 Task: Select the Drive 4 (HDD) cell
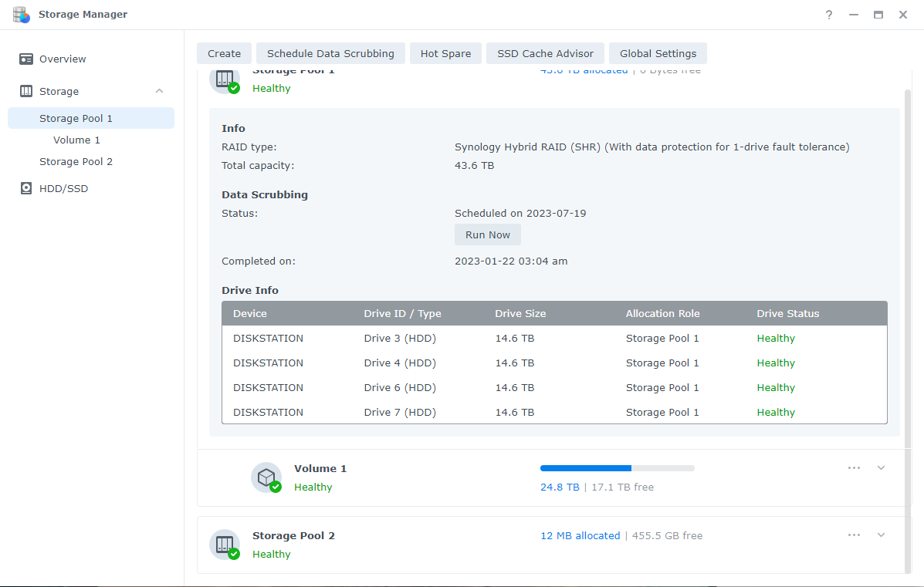400,363
